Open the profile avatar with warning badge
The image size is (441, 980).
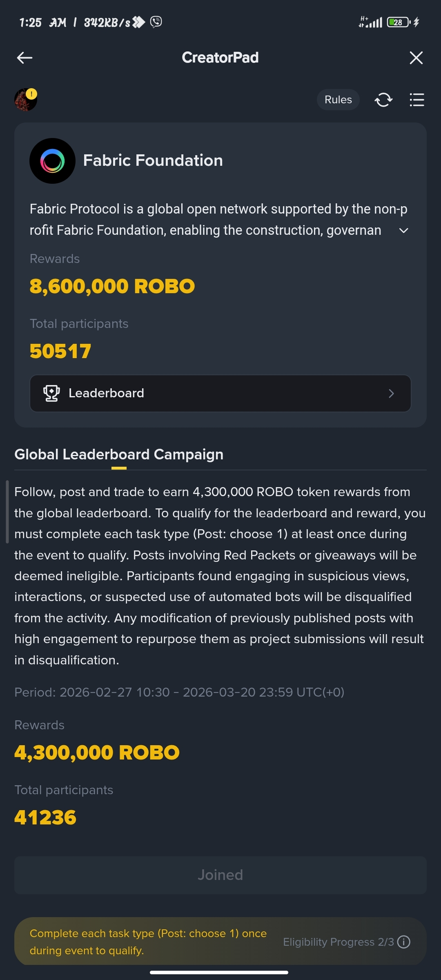pos(26,100)
